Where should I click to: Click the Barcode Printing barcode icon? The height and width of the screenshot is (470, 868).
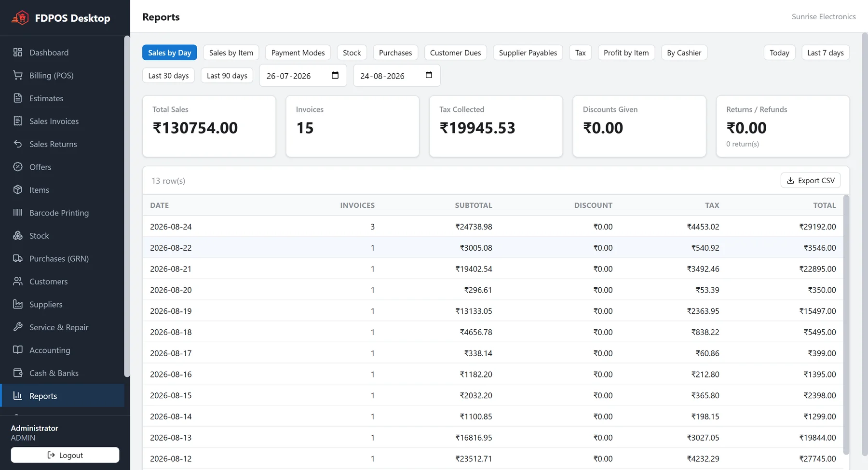(x=18, y=213)
